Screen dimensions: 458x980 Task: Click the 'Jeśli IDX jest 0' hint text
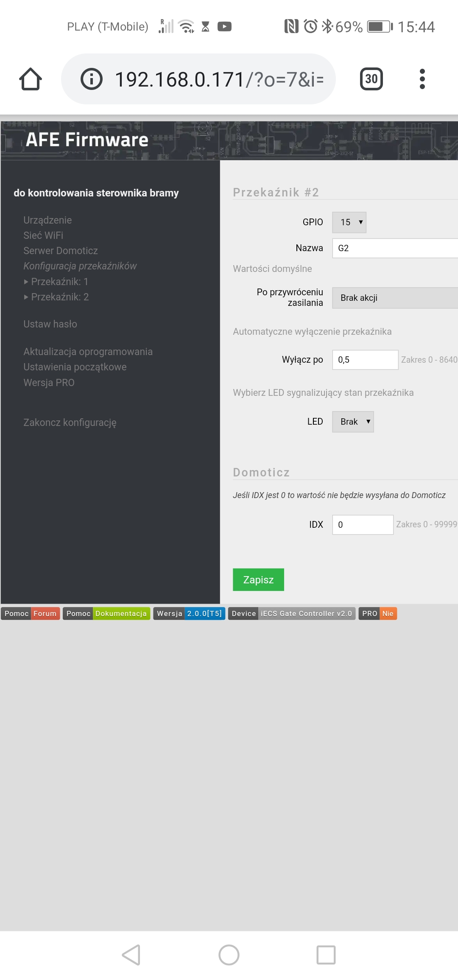[339, 495]
